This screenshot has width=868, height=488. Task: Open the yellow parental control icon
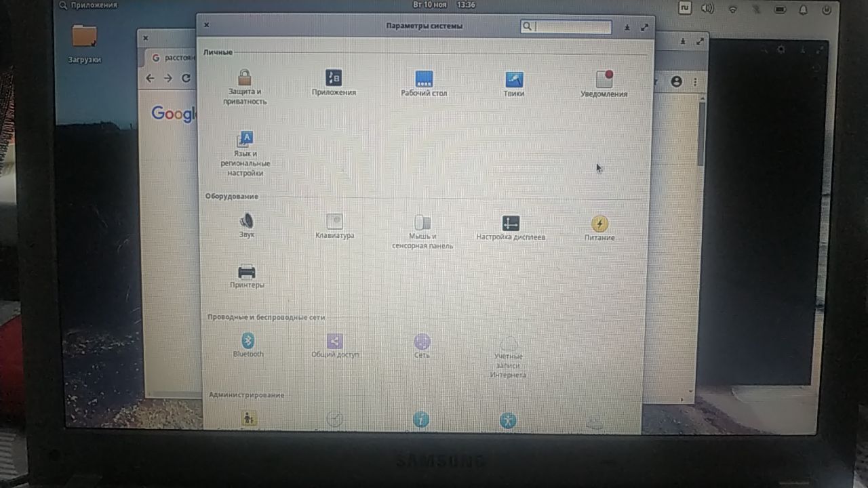pyautogui.click(x=248, y=419)
